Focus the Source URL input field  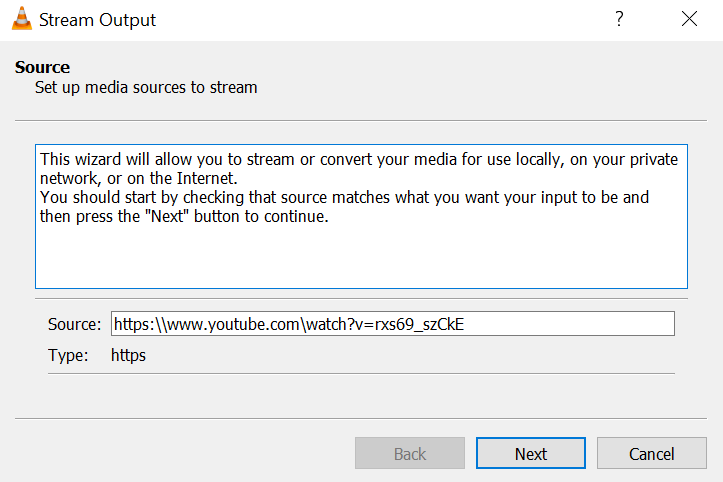580,324
